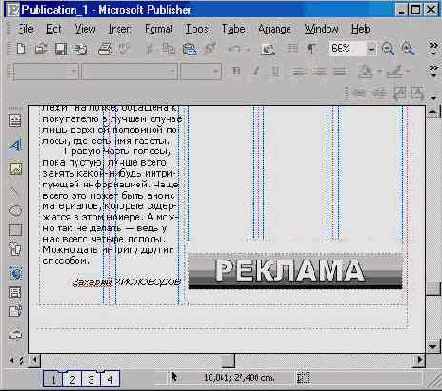442x391 pixels.
Task: Toggle Special Characters paragraph mark
Action: coord(311,49)
